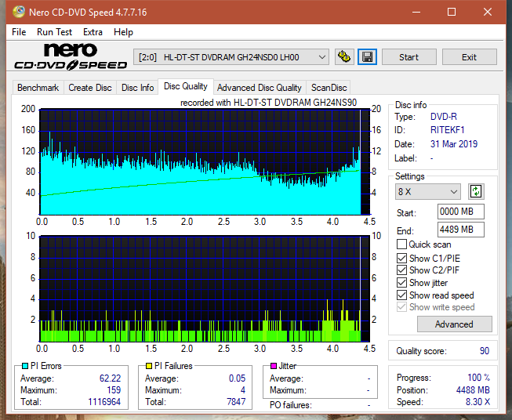This screenshot has width=512, height=420.
Task: Uncheck Show C1/PIE option
Action: [401, 258]
